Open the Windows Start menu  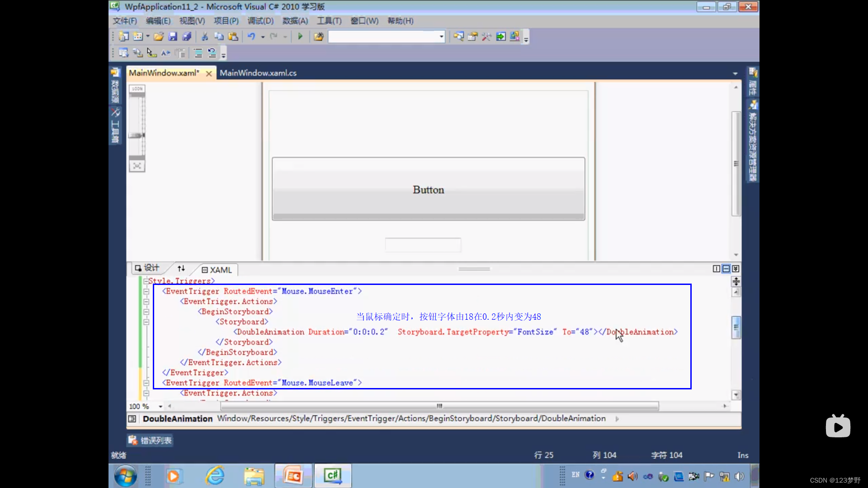125,476
